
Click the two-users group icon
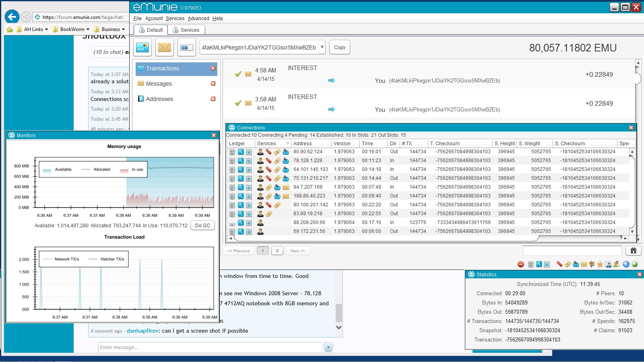[616, 264]
